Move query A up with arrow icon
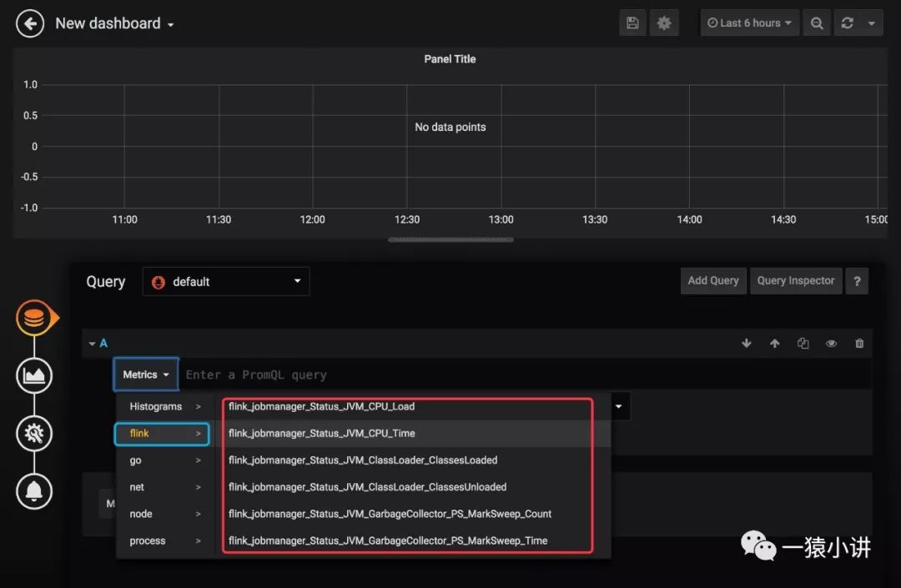The height and width of the screenshot is (588, 901). pos(774,344)
